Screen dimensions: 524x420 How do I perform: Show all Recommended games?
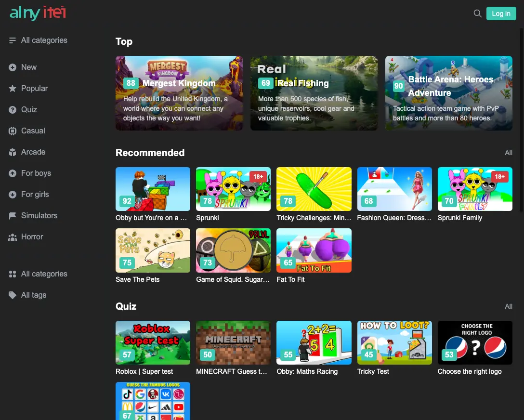click(x=508, y=153)
